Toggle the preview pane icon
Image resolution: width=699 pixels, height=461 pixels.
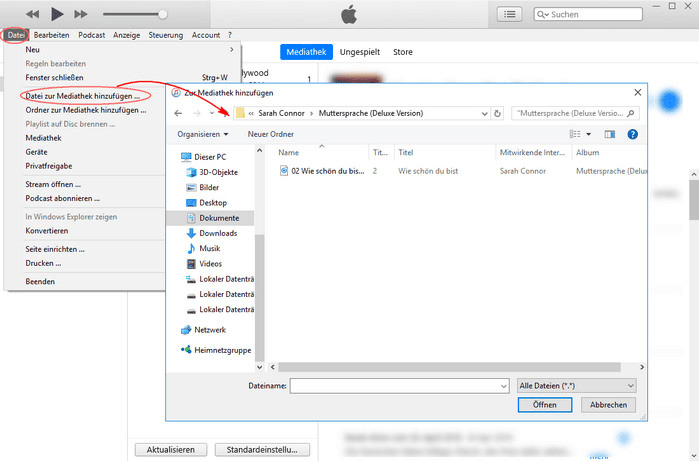click(x=609, y=134)
